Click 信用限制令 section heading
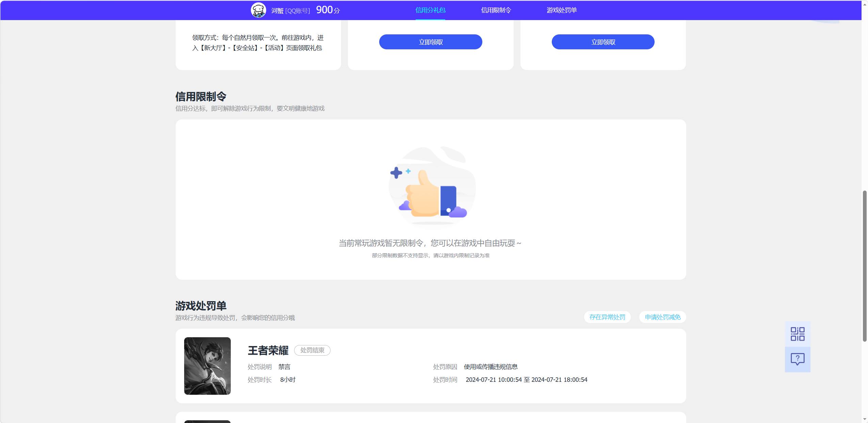The height and width of the screenshot is (423, 868). [x=201, y=97]
